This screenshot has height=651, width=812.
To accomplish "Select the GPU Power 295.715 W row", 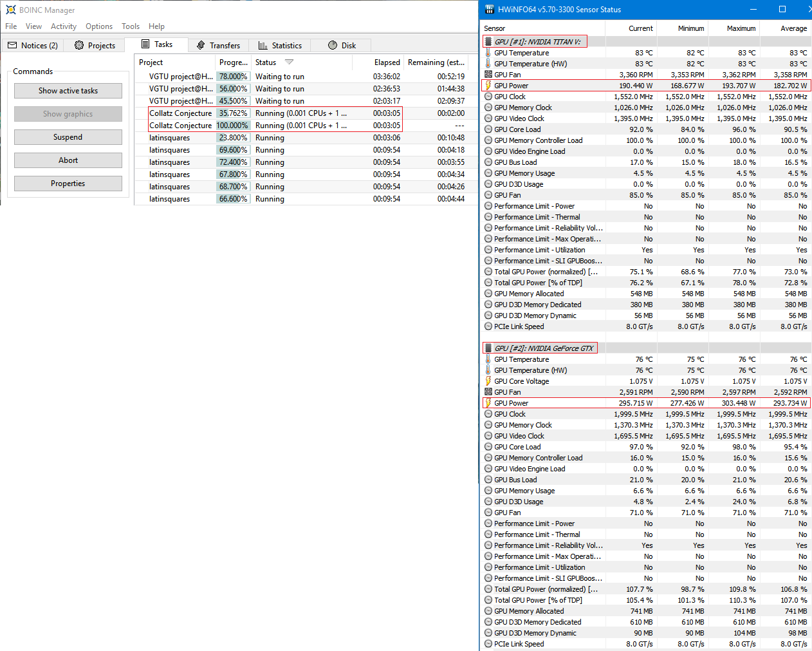I will click(x=646, y=403).
